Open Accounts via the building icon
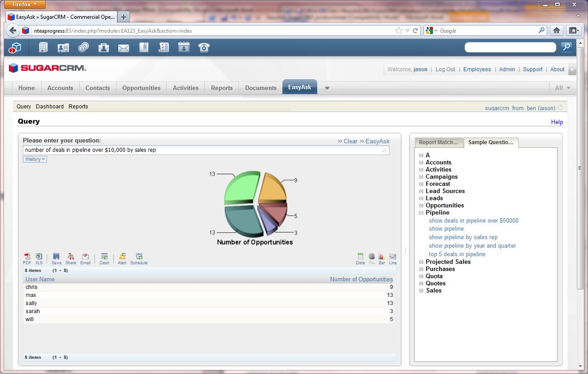Screen dimensions: 588x374 [x=43, y=47]
